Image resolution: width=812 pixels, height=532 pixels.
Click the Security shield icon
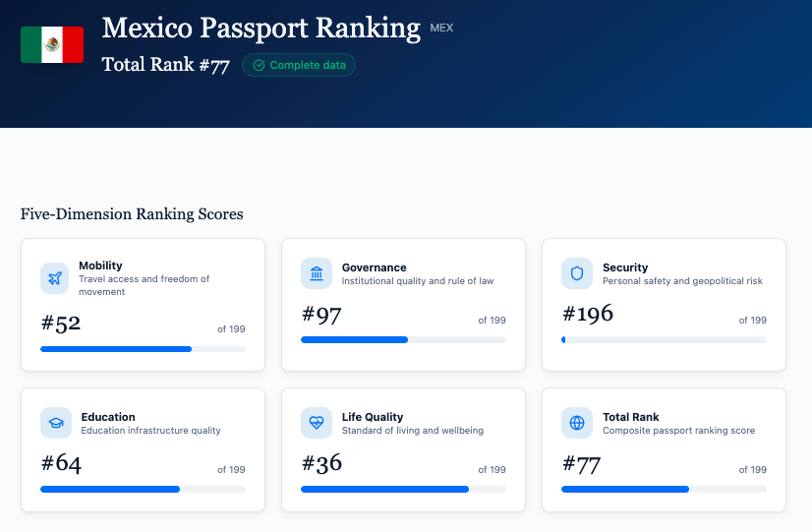577,274
